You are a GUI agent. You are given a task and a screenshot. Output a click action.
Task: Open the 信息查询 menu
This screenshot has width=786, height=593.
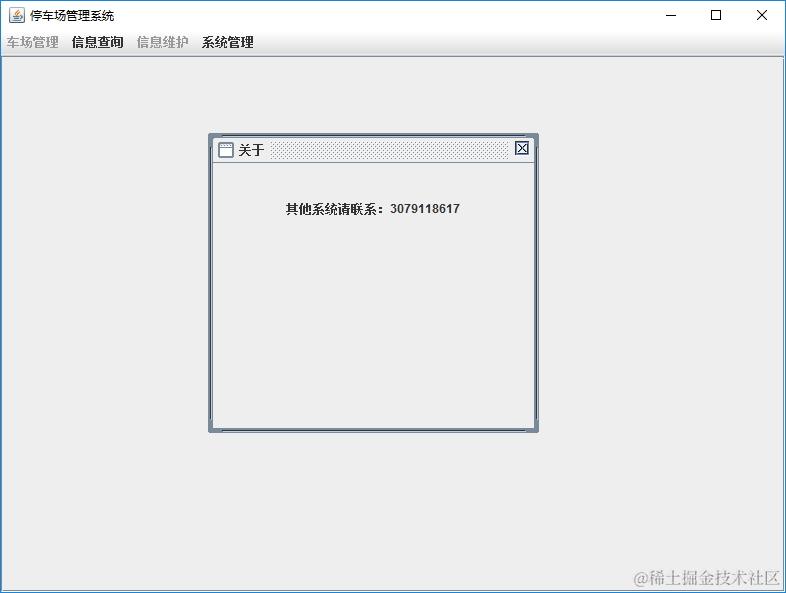(x=97, y=42)
